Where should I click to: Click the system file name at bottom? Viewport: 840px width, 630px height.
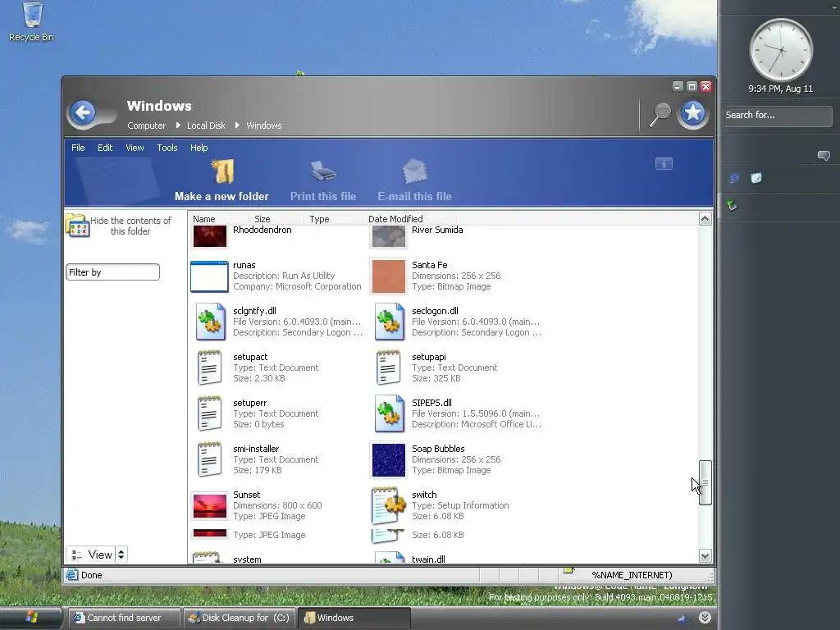[x=247, y=559]
